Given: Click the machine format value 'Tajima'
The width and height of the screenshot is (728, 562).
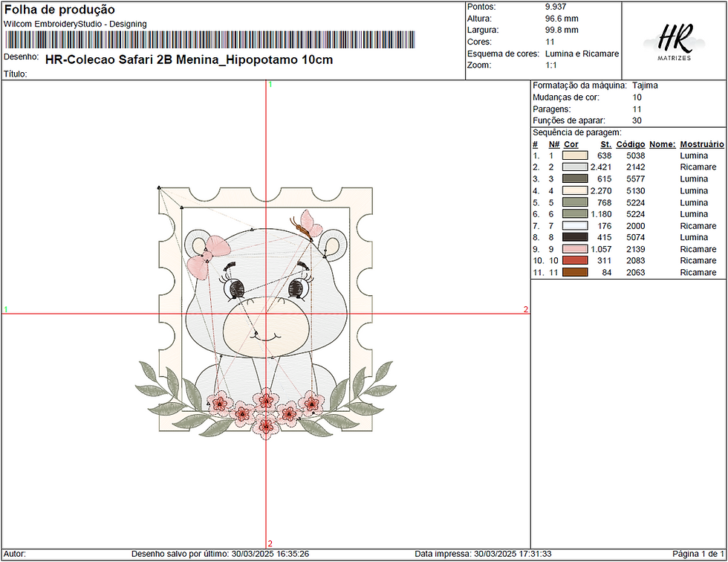Looking at the screenshot, I should coord(645,85).
